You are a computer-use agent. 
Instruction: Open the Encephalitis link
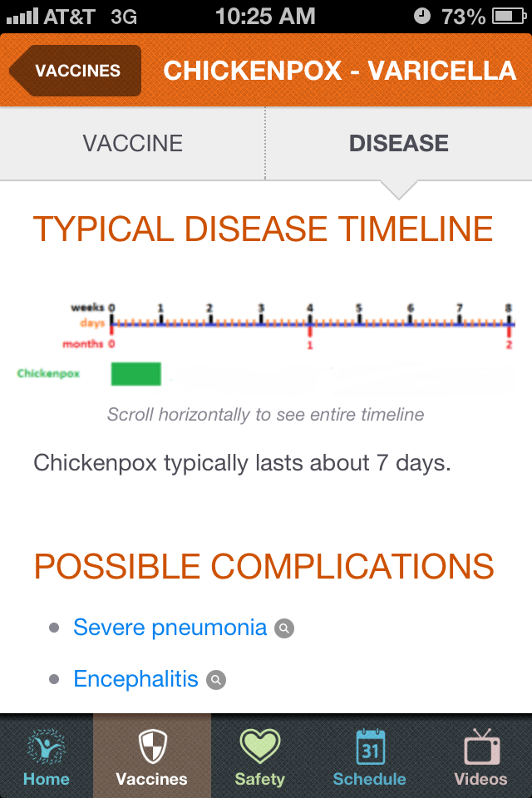tap(136, 679)
